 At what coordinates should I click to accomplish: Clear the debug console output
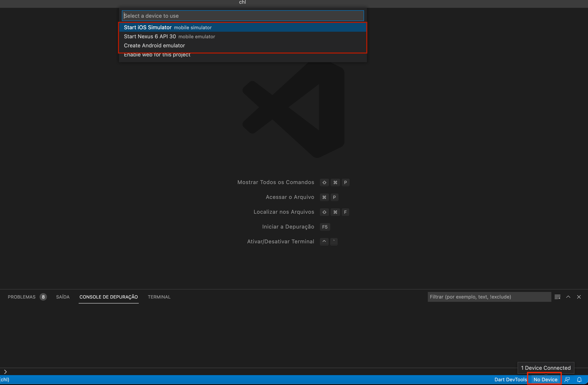pyautogui.click(x=558, y=297)
